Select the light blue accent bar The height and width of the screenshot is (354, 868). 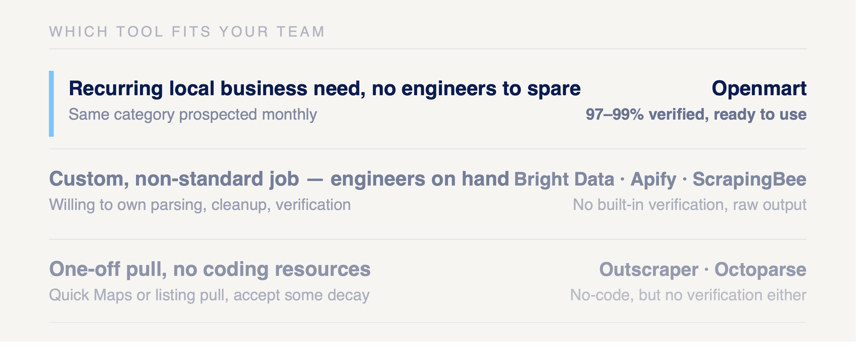tap(51, 104)
